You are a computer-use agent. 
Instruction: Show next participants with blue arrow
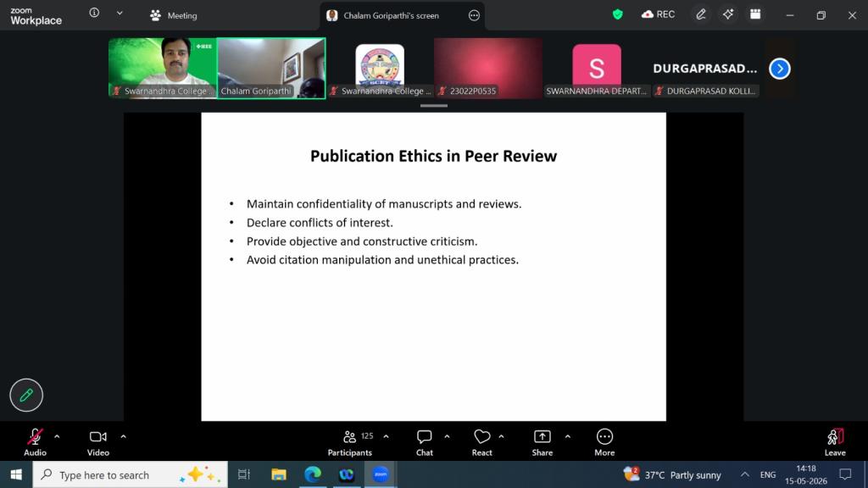(780, 69)
